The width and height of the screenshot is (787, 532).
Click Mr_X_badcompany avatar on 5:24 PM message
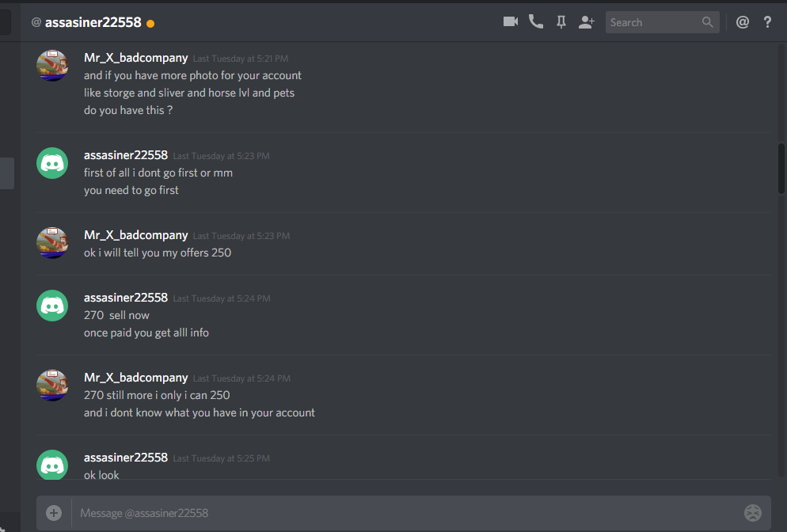point(52,386)
